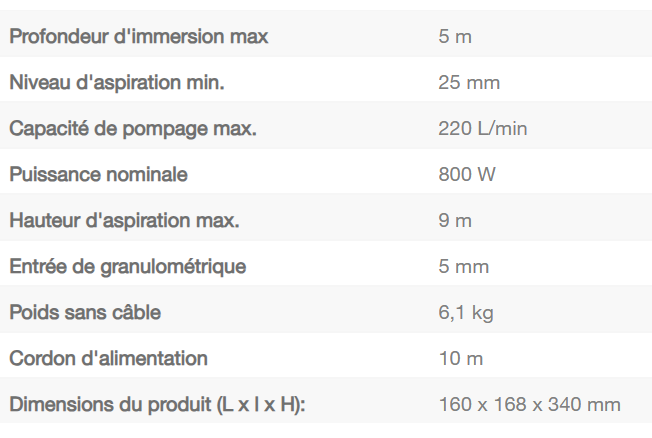Select the "6,1 kg" weight value
Image resolution: width=652 pixels, height=438 pixels.
coord(465,312)
